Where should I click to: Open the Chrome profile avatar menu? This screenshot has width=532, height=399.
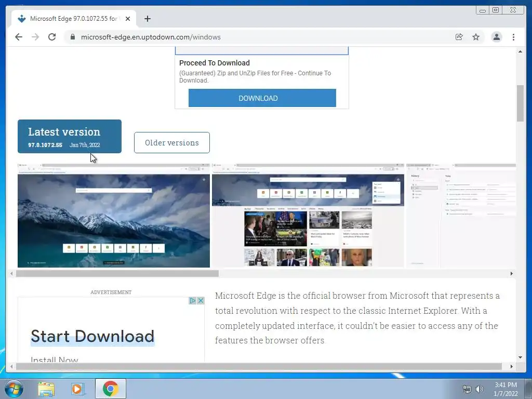pyautogui.click(x=496, y=37)
